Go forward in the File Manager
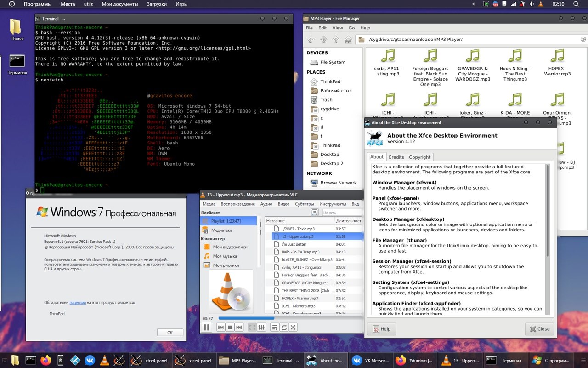588x368 pixels. coord(324,40)
